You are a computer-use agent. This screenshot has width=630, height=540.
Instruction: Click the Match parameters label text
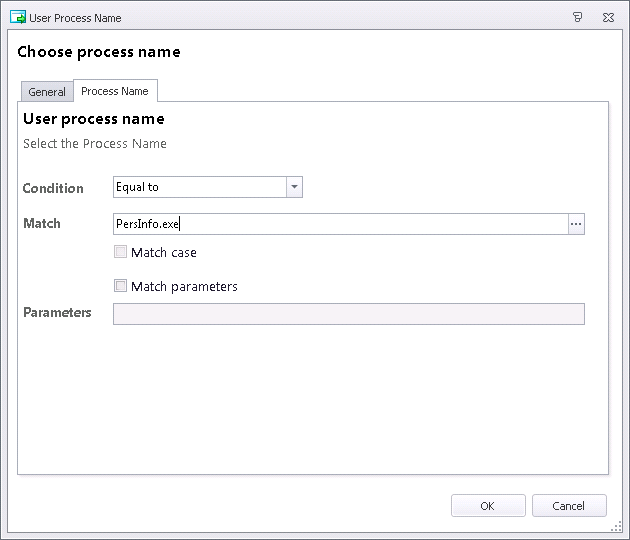pos(184,286)
